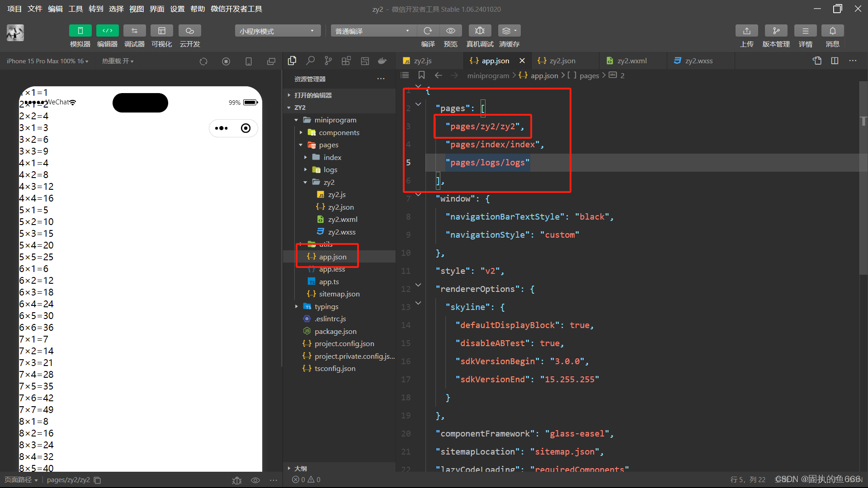Open the compile mode dropdown
Image resolution: width=868 pixels, height=488 pixels.
[x=373, y=31]
